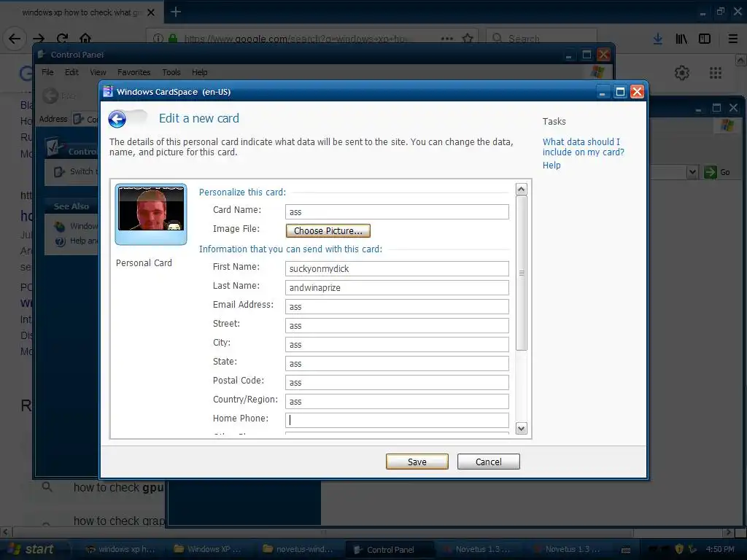Open the Google apps grid icon
This screenshot has width=747, height=560.
click(716, 73)
